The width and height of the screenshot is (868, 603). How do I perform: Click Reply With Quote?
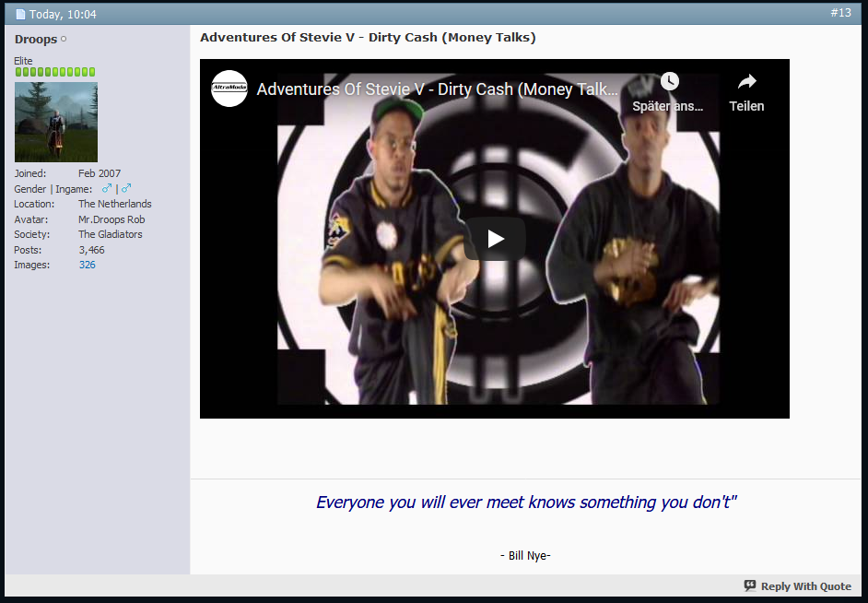[797, 586]
